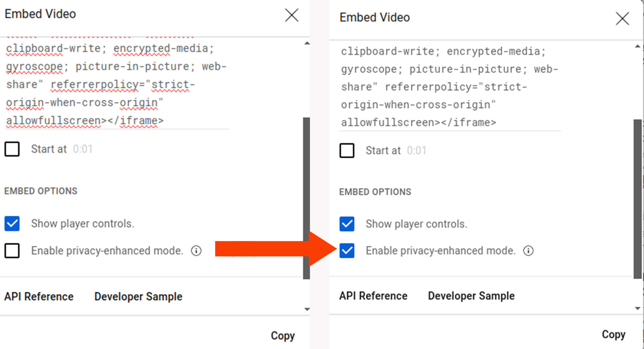
Task: Open the privacy-enhanced mode info tooltip in right dialog
Action: [529, 251]
